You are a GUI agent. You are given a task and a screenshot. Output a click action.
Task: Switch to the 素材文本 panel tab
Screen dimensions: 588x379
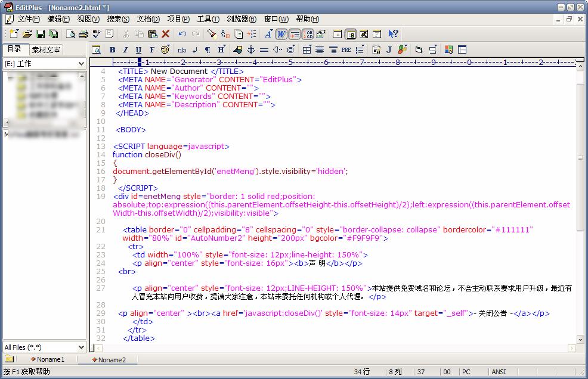pyautogui.click(x=46, y=49)
